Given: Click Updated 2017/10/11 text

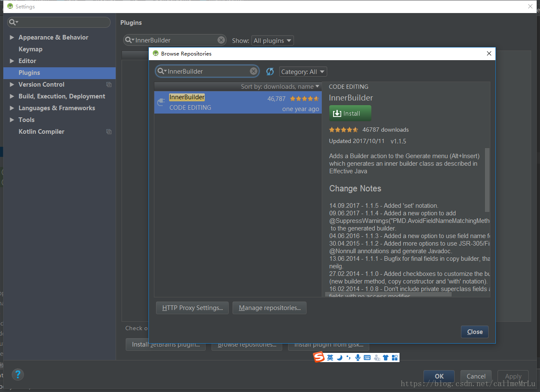Looking at the screenshot, I should tap(357, 141).
